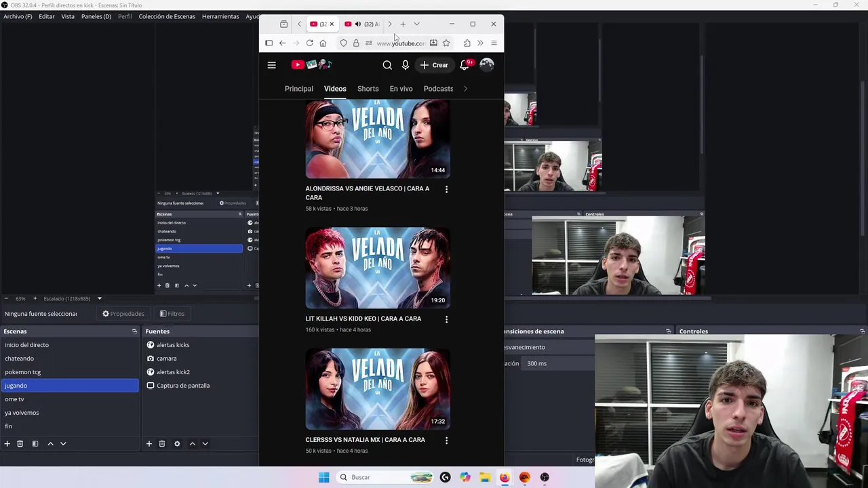List all Firefox tabs dropdown arrow
This screenshot has height=488, width=868.
click(416, 24)
